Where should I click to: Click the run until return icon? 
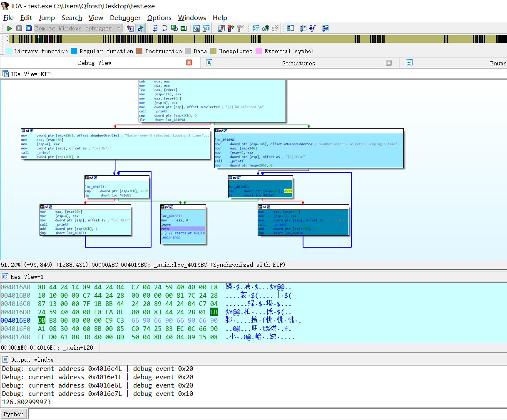click(x=174, y=28)
